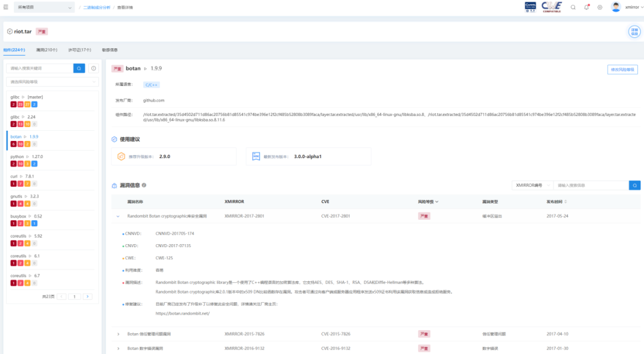Select coreutils 6.1 in component list
This screenshot has width=644, height=354.
(x=52, y=260)
